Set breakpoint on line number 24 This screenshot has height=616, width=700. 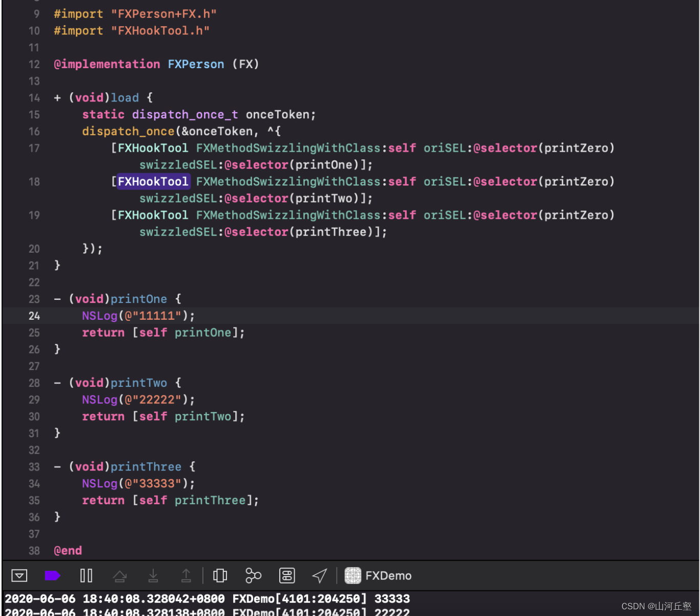pyautogui.click(x=34, y=316)
